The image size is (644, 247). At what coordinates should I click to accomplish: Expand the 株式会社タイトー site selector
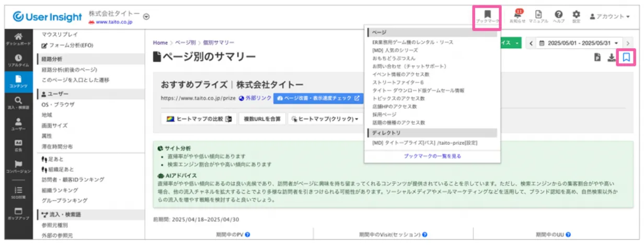click(x=146, y=16)
